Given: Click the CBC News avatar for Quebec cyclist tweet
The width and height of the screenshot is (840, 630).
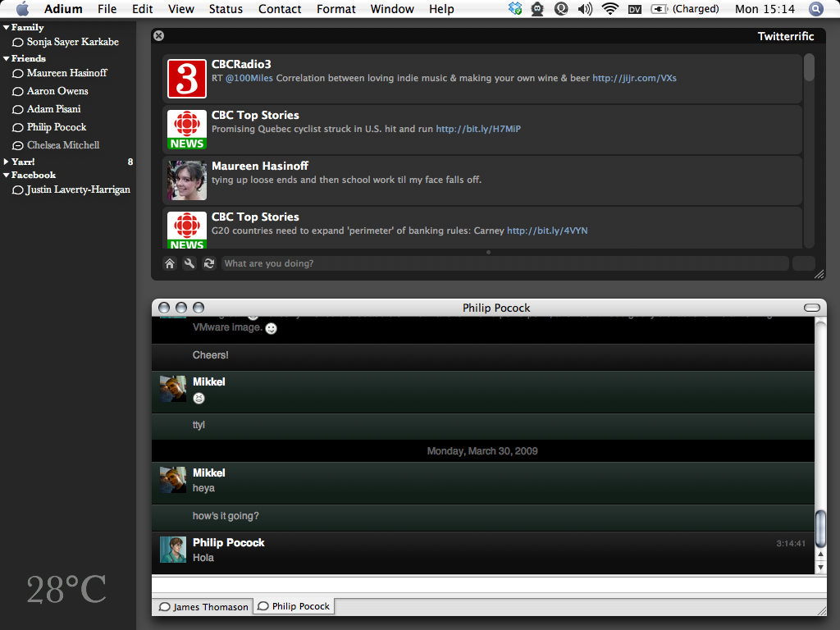Looking at the screenshot, I should 187,130.
